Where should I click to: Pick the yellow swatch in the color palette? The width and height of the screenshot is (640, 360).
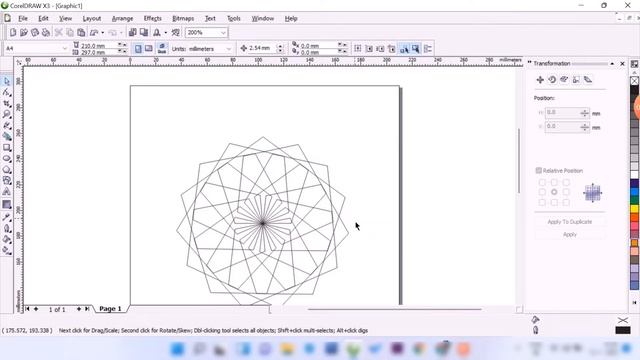pos(634,209)
